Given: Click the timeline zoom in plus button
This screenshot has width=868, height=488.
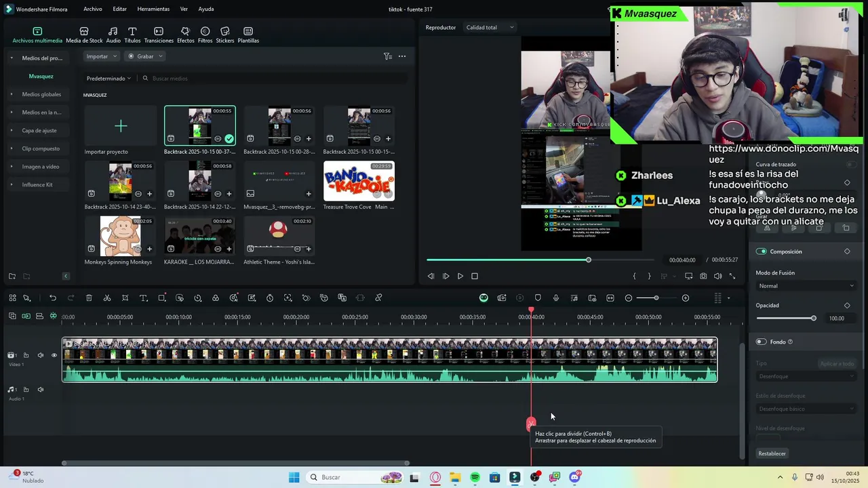Looking at the screenshot, I should (686, 298).
